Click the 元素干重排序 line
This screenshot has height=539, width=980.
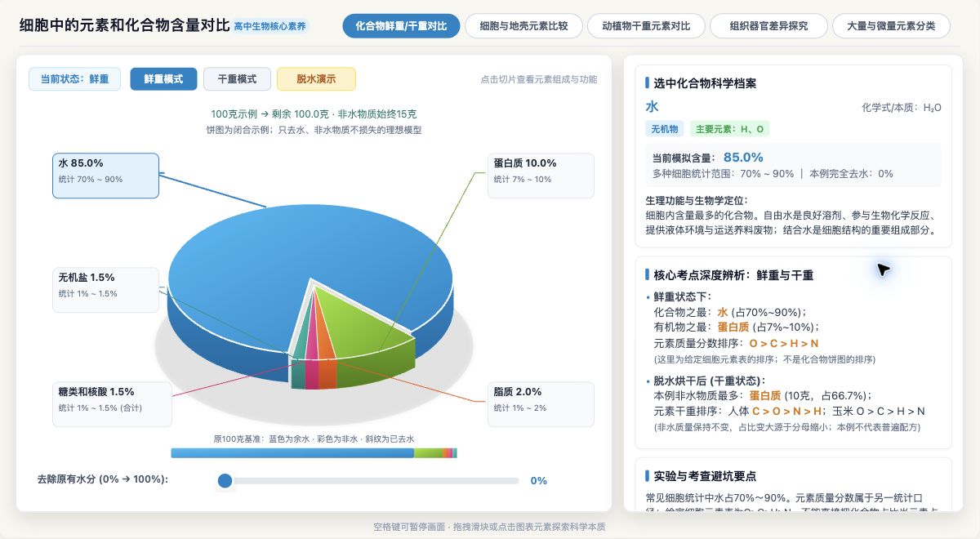click(789, 411)
